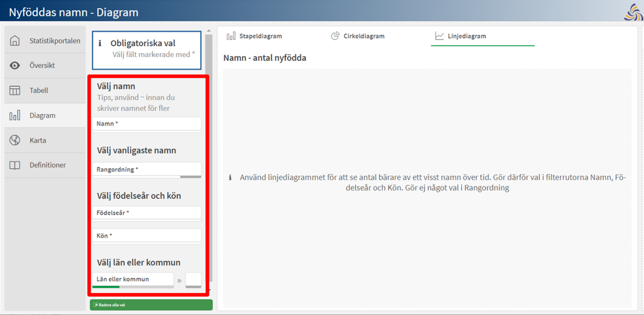Click the Diagram bar chart icon

[15, 115]
